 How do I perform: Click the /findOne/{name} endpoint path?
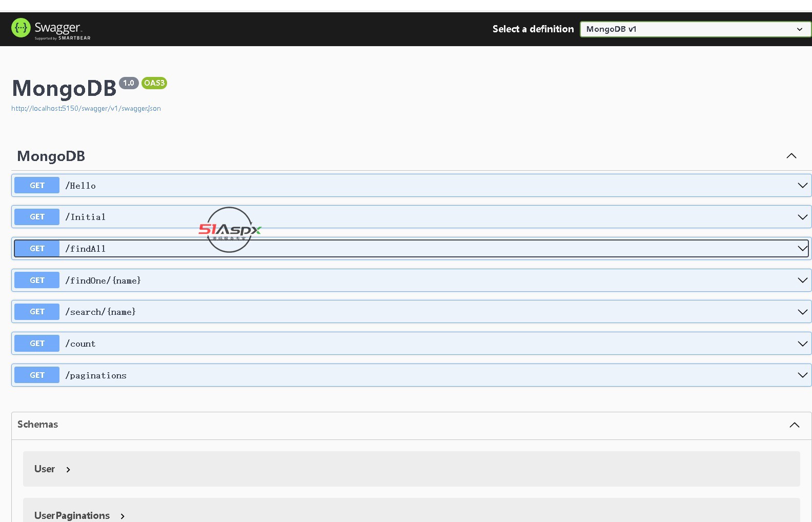coord(103,280)
